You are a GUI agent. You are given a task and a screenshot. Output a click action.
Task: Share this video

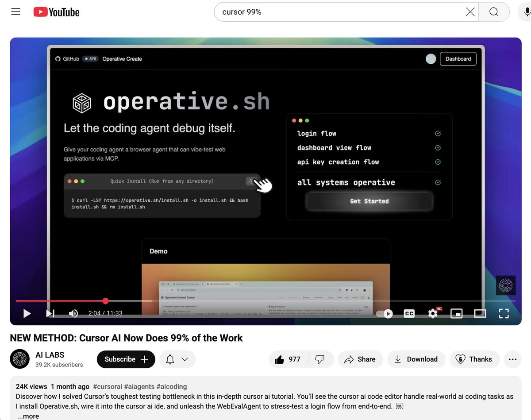(x=360, y=359)
